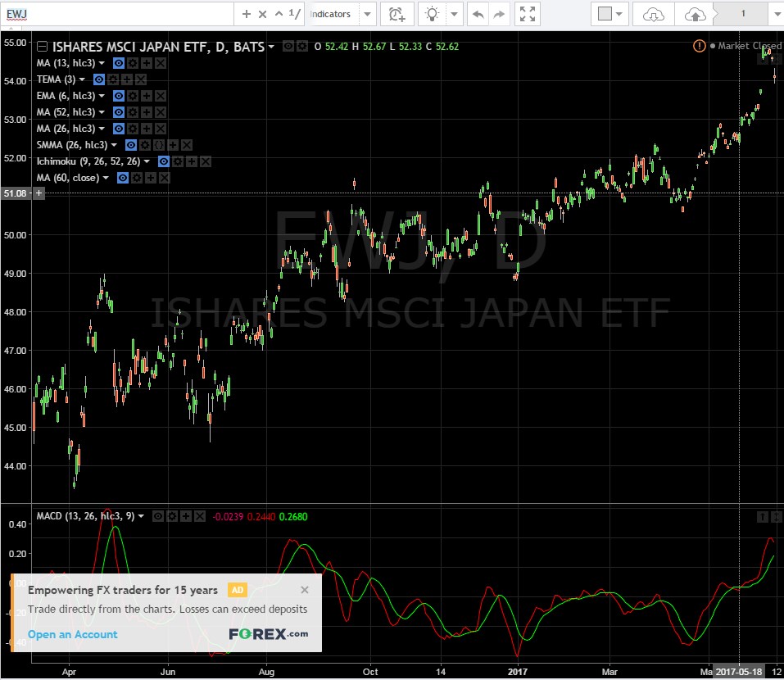Open dropdown next to Indicators button

click(368, 14)
